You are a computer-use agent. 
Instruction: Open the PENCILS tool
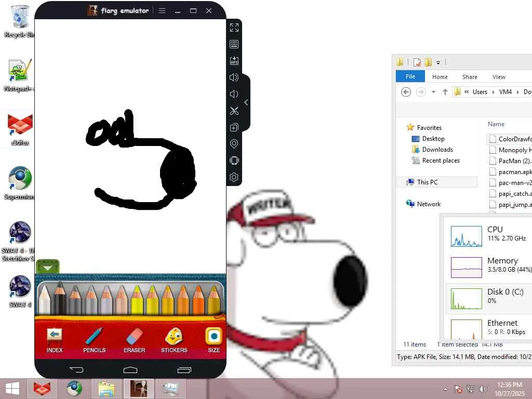pos(95,340)
